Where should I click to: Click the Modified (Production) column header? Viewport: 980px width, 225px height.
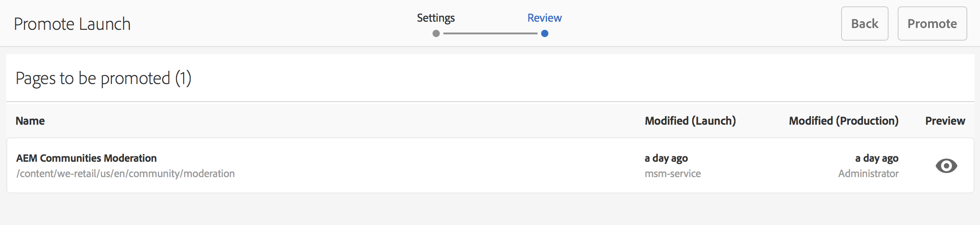[843, 121]
